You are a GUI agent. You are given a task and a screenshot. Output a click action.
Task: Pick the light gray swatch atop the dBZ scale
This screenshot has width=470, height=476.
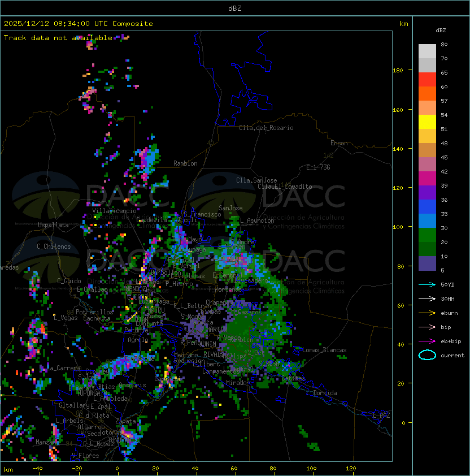click(x=427, y=51)
